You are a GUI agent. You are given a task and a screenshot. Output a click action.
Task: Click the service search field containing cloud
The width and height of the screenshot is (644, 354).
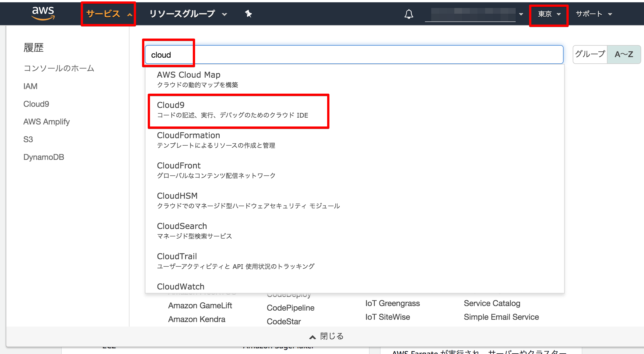click(354, 55)
